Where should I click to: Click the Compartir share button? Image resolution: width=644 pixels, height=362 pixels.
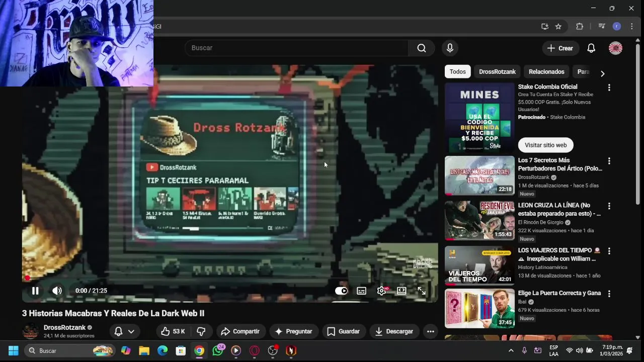click(240, 331)
